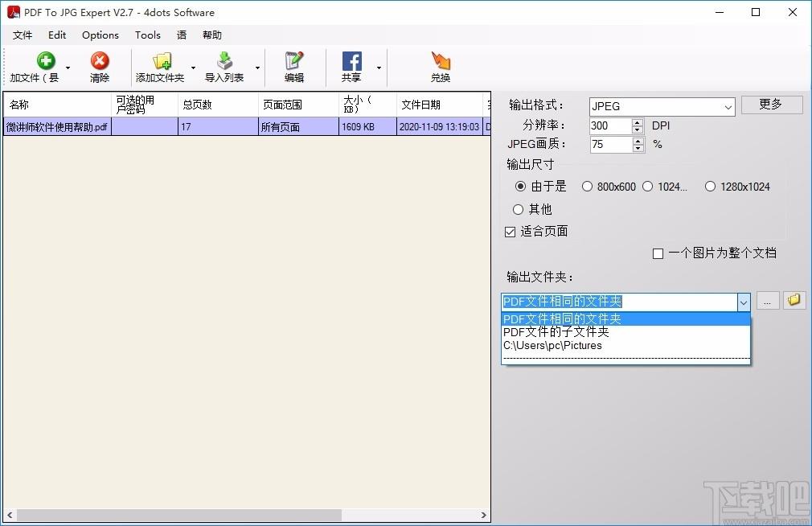The width and height of the screenshot is (812, 526).
Task: Collapse the output folder dropdown arrow
Action: [x=743, y=302]
